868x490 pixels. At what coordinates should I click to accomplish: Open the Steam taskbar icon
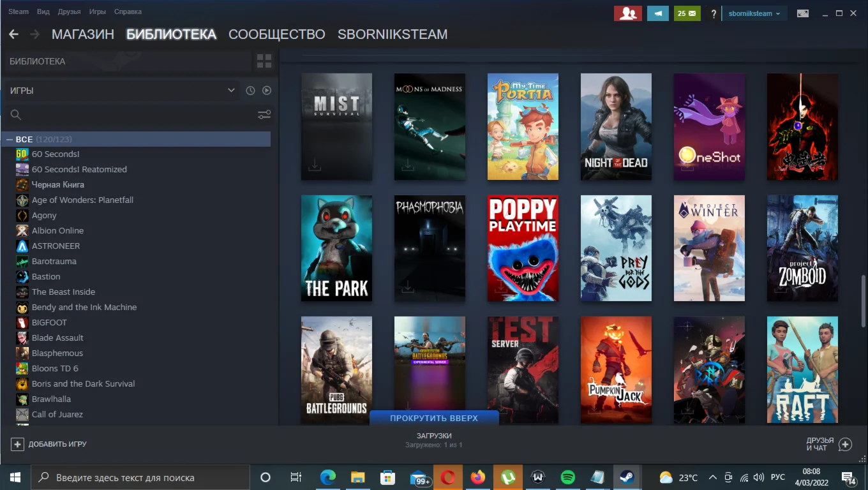[627, 477]
